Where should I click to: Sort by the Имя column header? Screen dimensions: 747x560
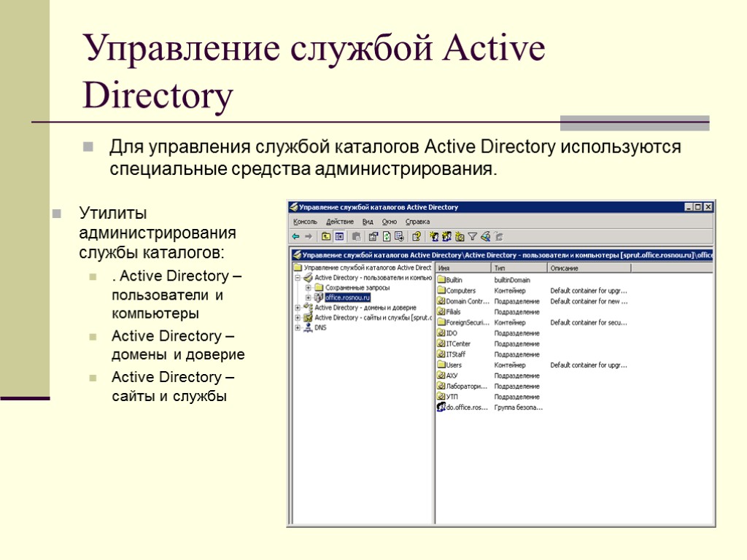point(463,268)
